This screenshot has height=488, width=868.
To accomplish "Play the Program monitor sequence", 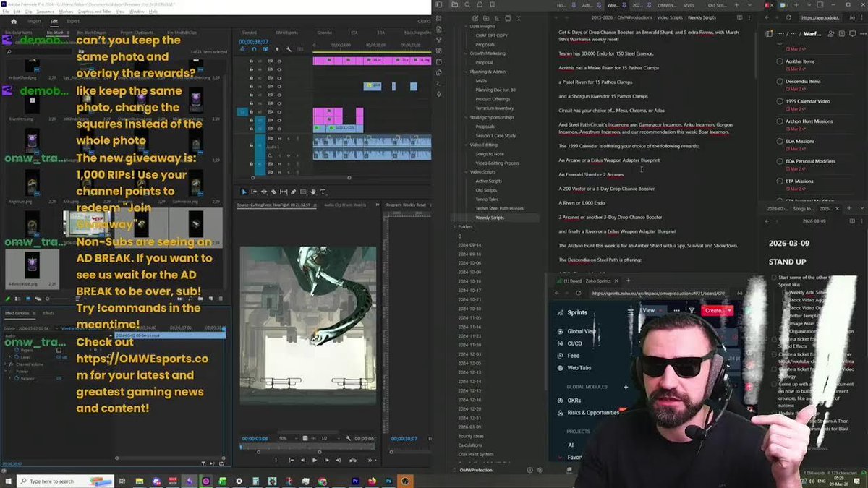I will (315, 460).
